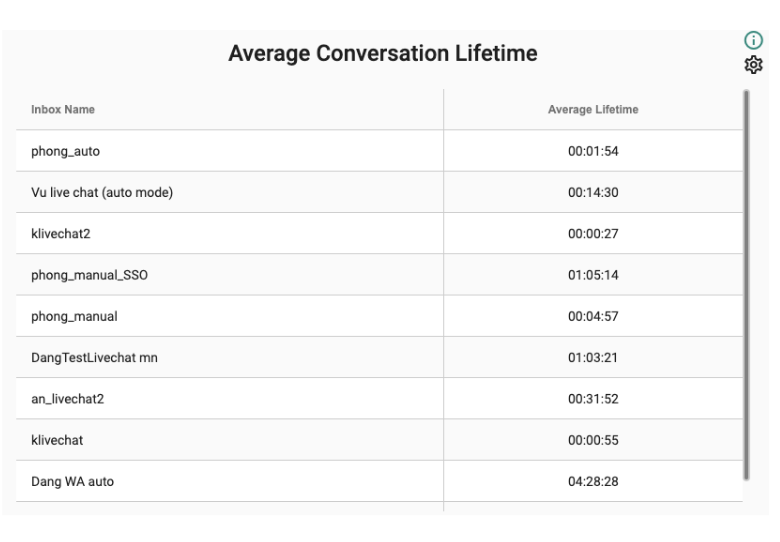Click the 00:14:30 lifetime value
This screenshot has width=780, height=542.
click(x=593, y=192)
